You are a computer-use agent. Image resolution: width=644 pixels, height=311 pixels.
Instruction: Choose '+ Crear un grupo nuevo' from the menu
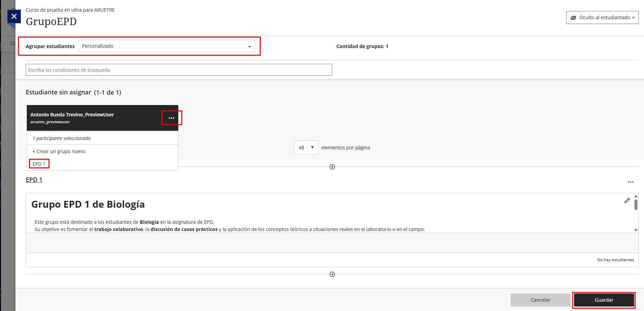[x=59, y=151]
